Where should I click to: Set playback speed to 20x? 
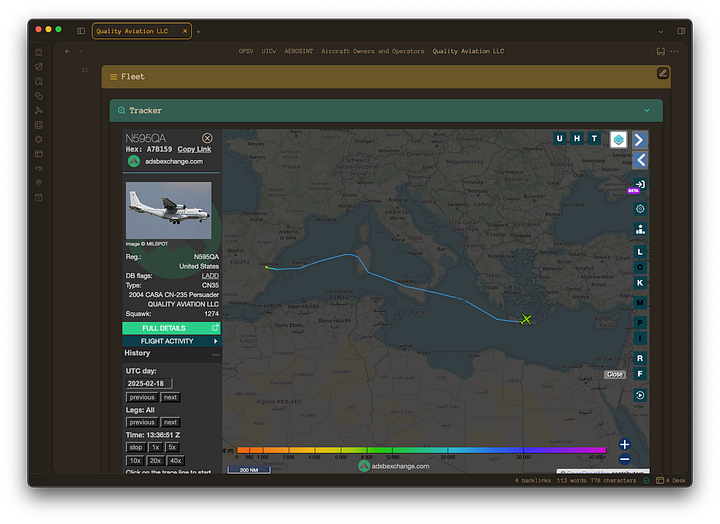pyautogui.click(x=155, y=461)
